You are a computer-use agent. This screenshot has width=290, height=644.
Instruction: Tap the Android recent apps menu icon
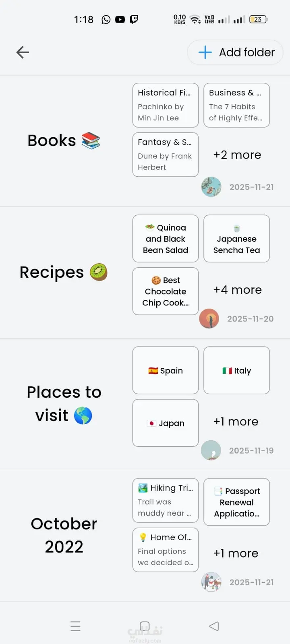coord(75,626)
